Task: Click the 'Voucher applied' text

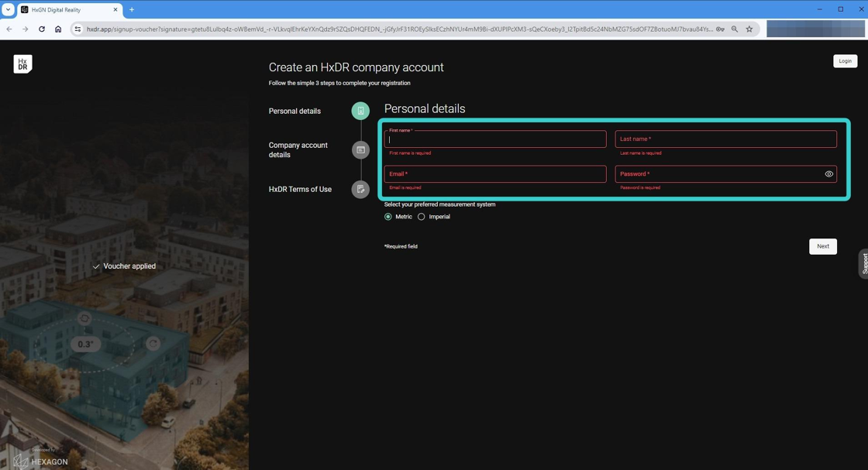Action: click(129, 266)
